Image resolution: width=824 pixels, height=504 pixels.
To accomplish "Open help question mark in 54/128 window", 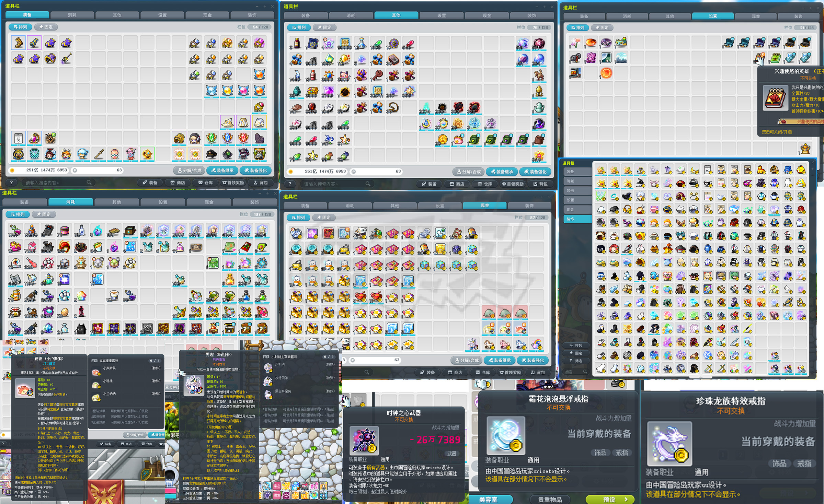I will (11, 183).
